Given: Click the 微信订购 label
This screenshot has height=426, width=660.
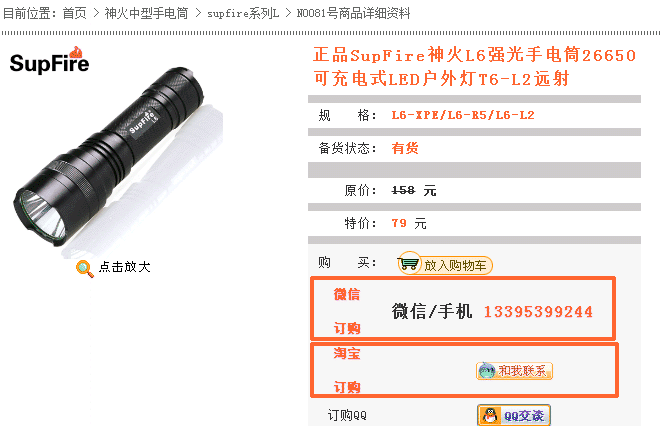Looking at the screenshot, I should tap(347, 311).
